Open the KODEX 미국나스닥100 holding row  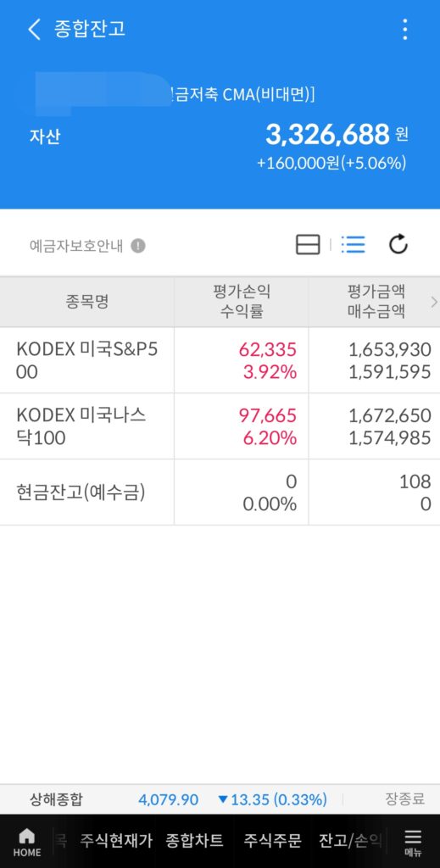tap(220, 426)
